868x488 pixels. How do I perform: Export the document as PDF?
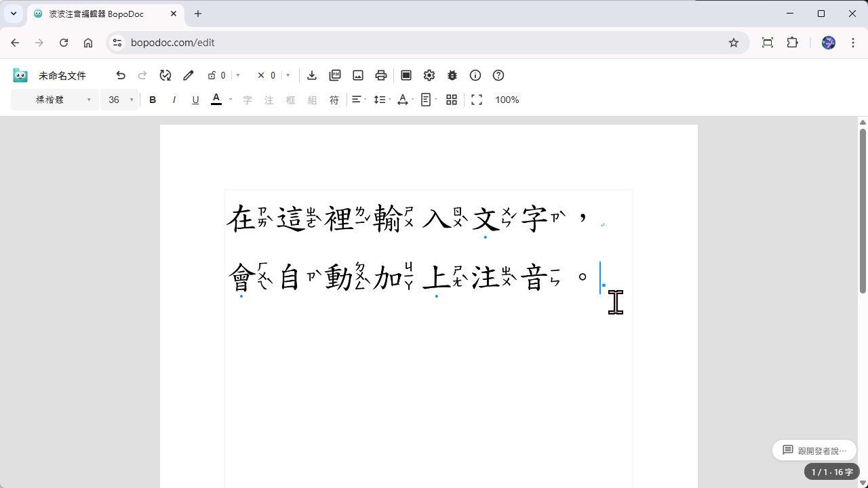335,75
